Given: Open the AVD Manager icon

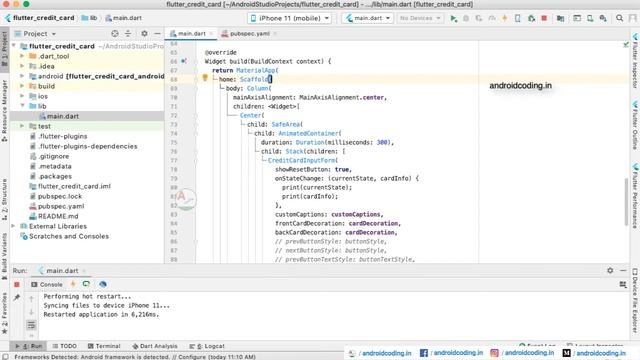Looking at the screenshot, I should (590, 18).
